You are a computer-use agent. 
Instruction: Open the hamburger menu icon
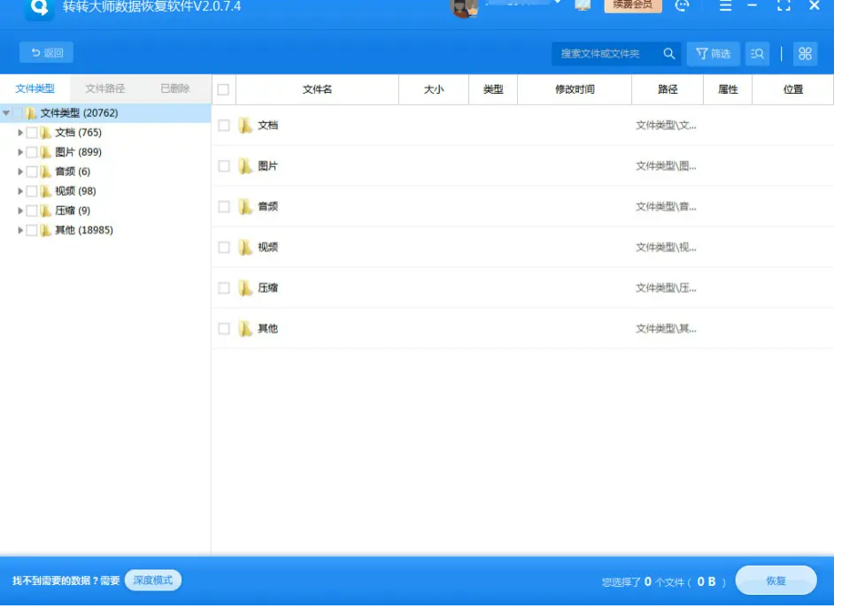725,5
